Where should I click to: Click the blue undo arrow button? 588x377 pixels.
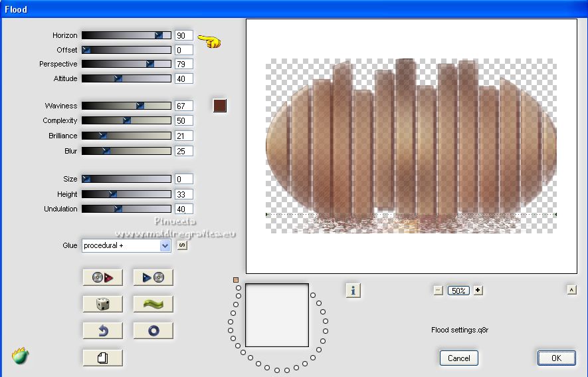(x=103, y=330)
